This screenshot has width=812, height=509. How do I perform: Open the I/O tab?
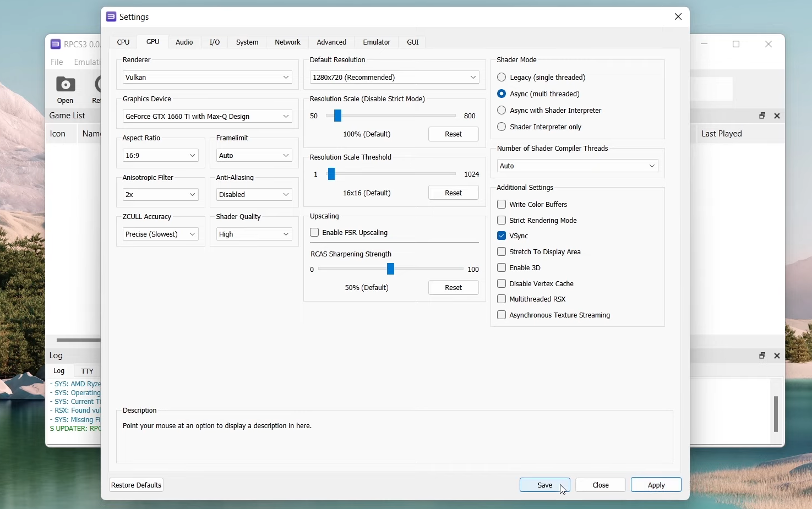pos(215,42)
